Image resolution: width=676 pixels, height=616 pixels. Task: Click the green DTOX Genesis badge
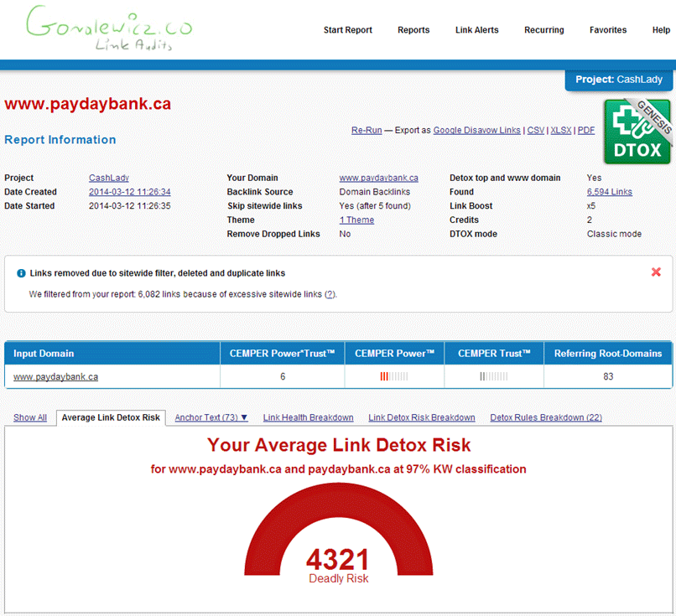coord(637,132)
